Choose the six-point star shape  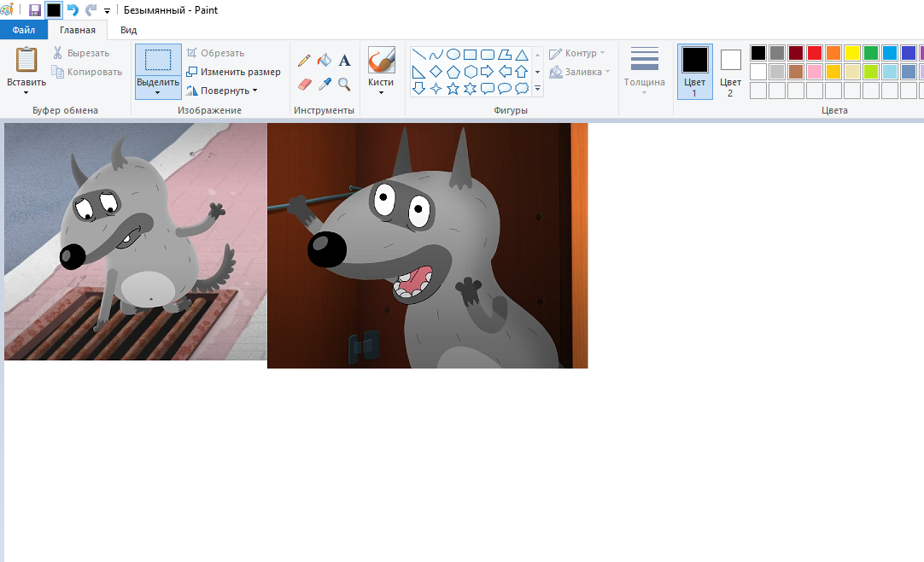471,88
